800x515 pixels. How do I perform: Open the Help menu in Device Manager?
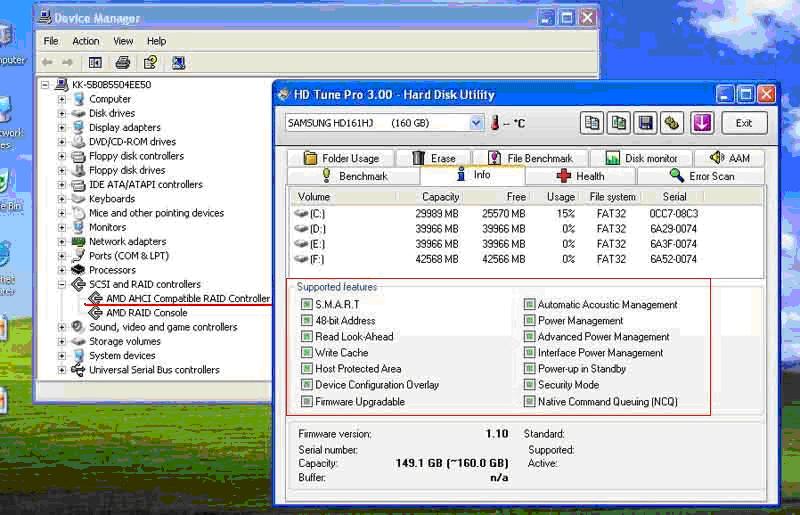(157, 41)
